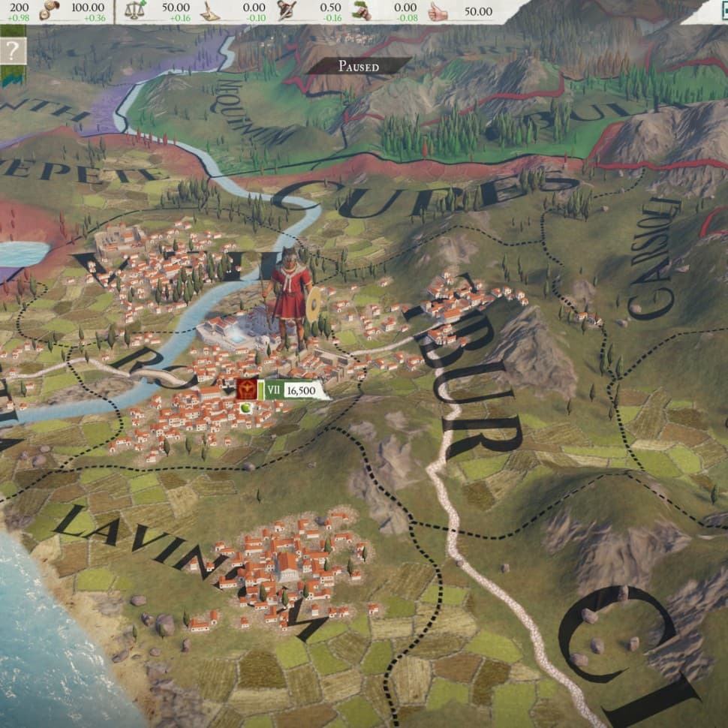728x728 pixels.
Task: Click the icon left of the 0.50 value
Action: click(286, 11)
